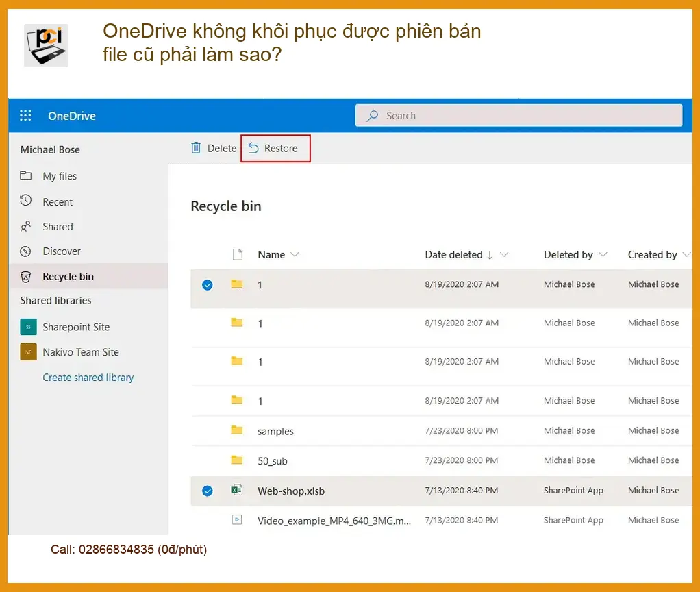Open Sharepoint Site shared library
Screen dimensions: 700x592
(76, 327)
